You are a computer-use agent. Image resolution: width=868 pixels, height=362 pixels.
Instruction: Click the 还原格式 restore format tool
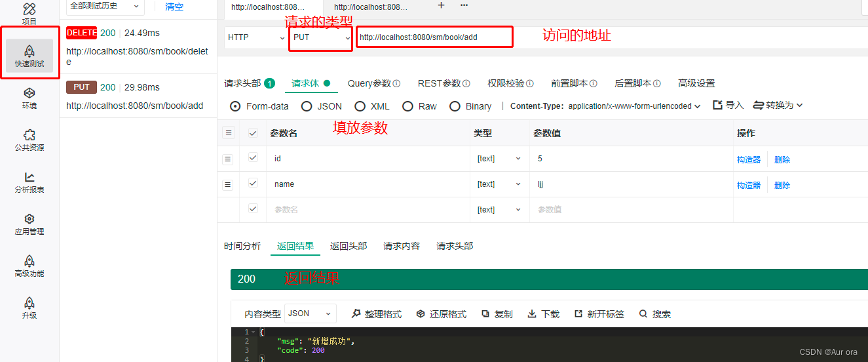point(441,314)
